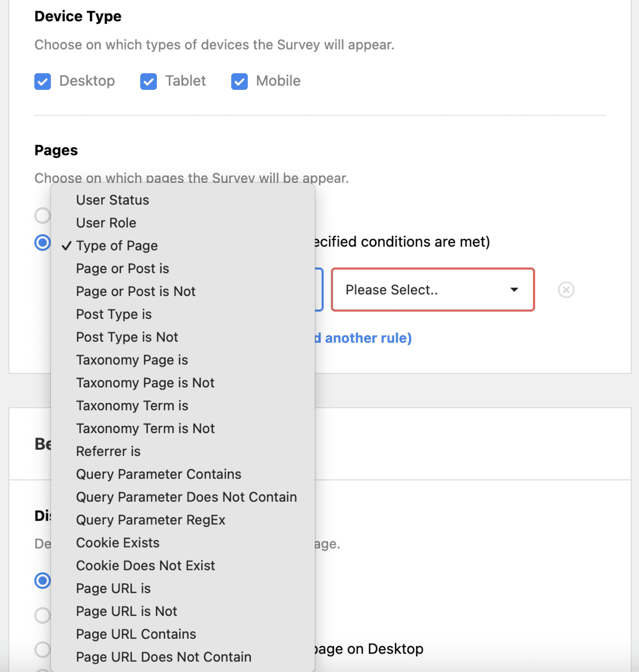
Task: Keep the checked Type of Page option
Action: (x=117, y=246)
